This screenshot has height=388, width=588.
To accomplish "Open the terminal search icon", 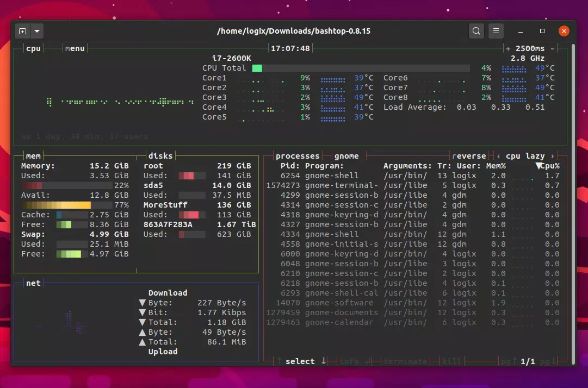I will point(476,31).
